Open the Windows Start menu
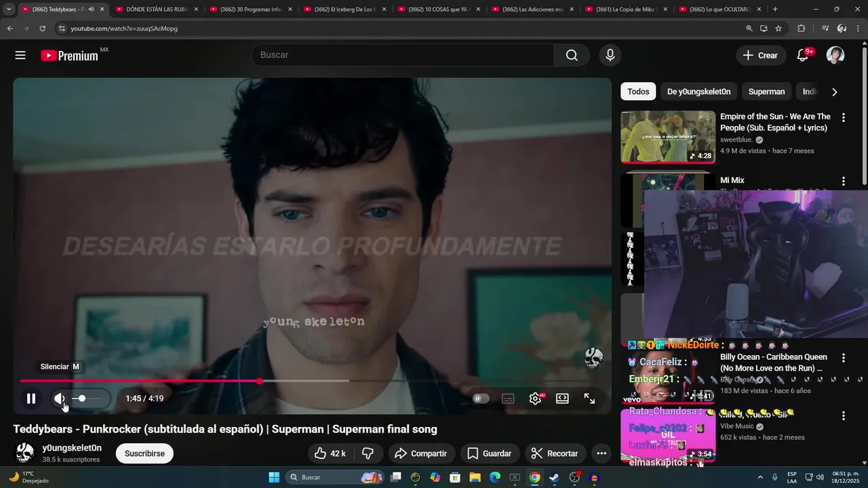 pos(274,477)
